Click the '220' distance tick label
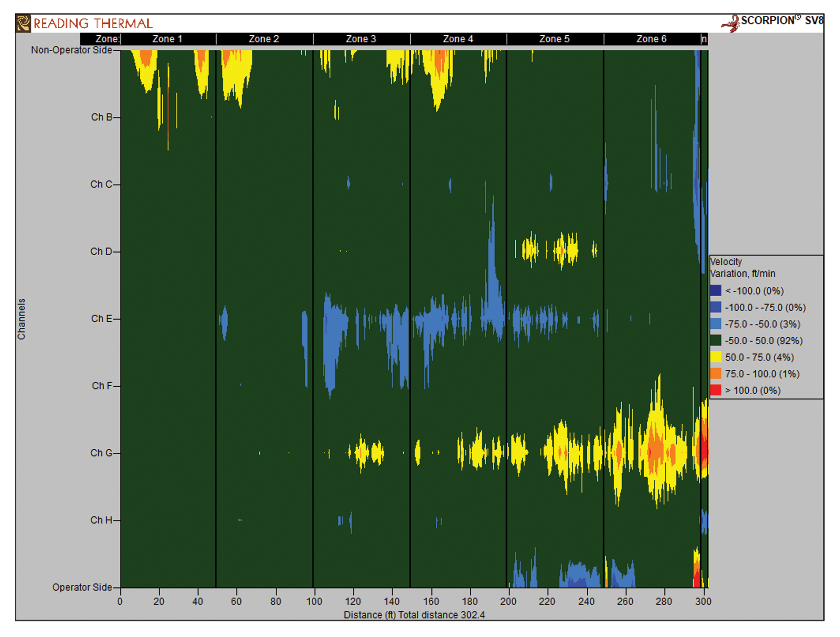This screenshot has width=840, height=637. click(x=547, y=602)
